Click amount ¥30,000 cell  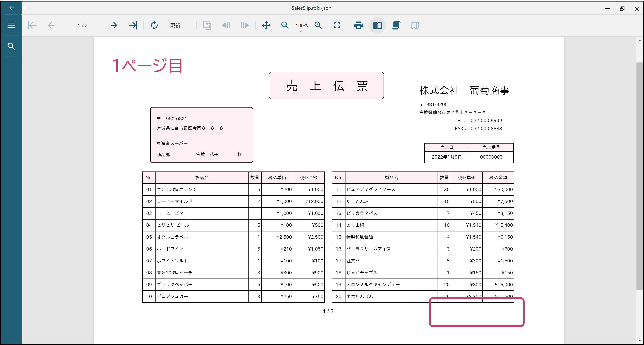pyautogui.click(x=498, y=189)
